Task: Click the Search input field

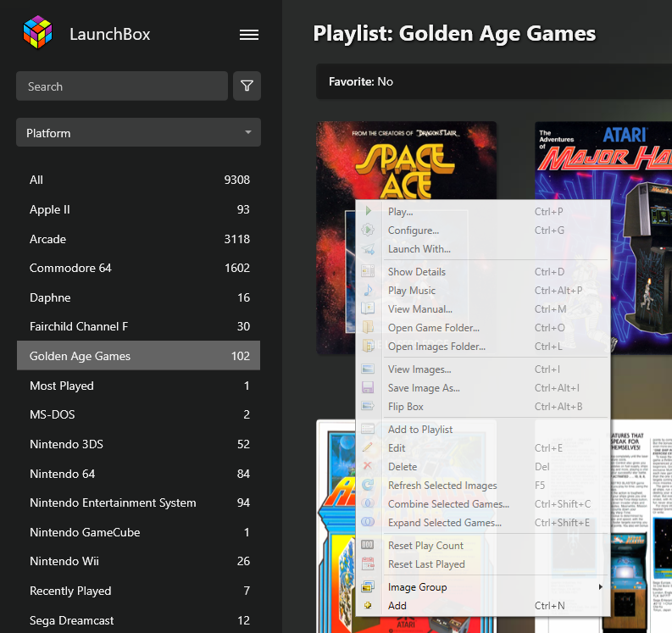Action: pos(122,86)
